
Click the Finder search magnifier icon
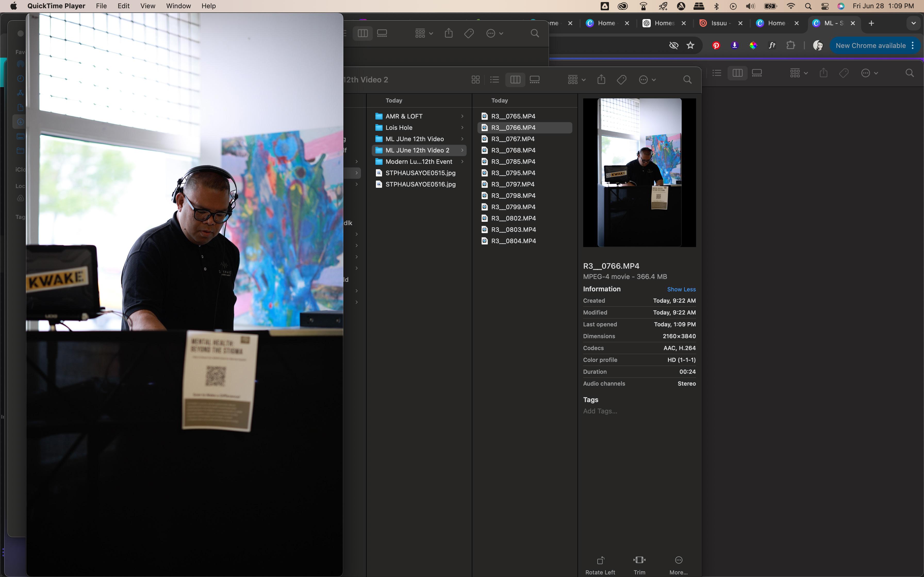point(687,79)
